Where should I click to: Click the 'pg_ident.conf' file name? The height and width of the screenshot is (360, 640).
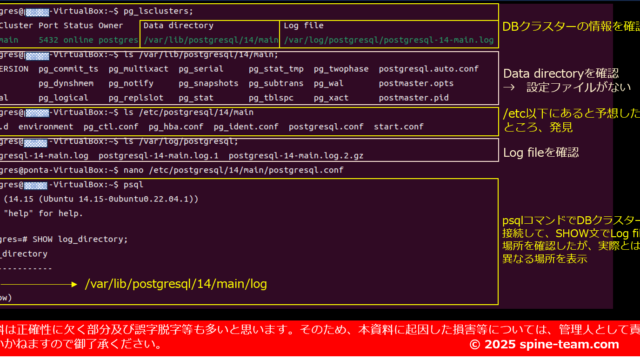click(246, 127)
